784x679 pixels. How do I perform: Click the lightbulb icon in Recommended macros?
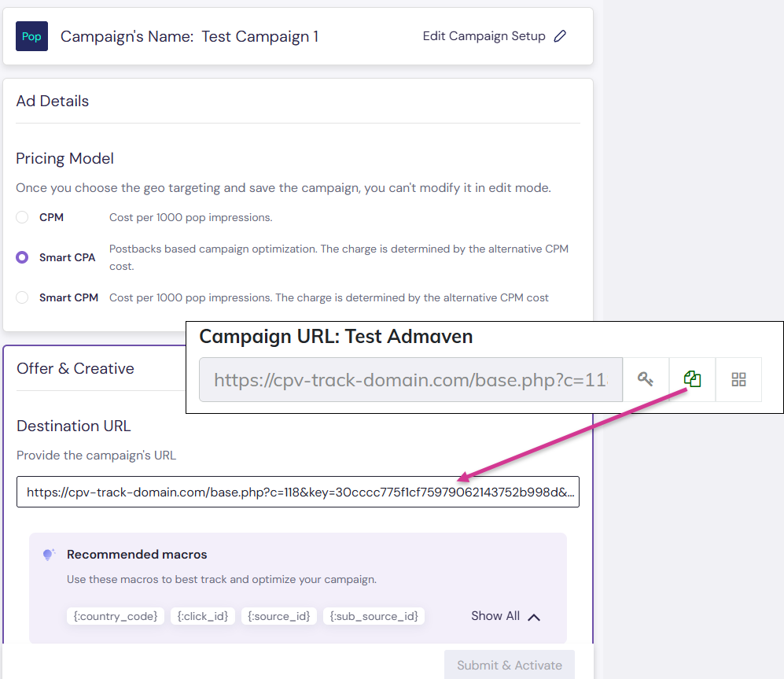coord(48,554)
